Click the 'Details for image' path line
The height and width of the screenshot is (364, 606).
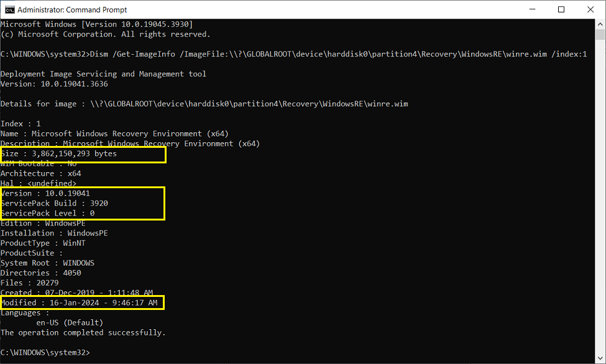(x=205, y=104)
